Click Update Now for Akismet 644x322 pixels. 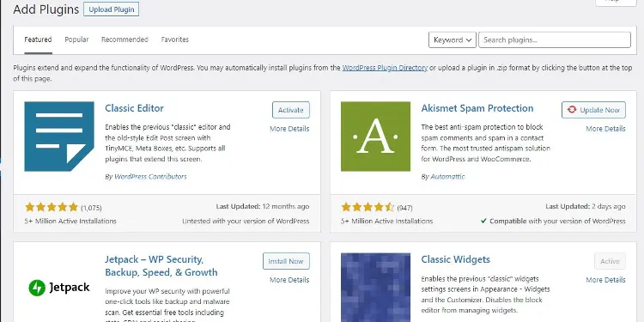tap(593, 110)
